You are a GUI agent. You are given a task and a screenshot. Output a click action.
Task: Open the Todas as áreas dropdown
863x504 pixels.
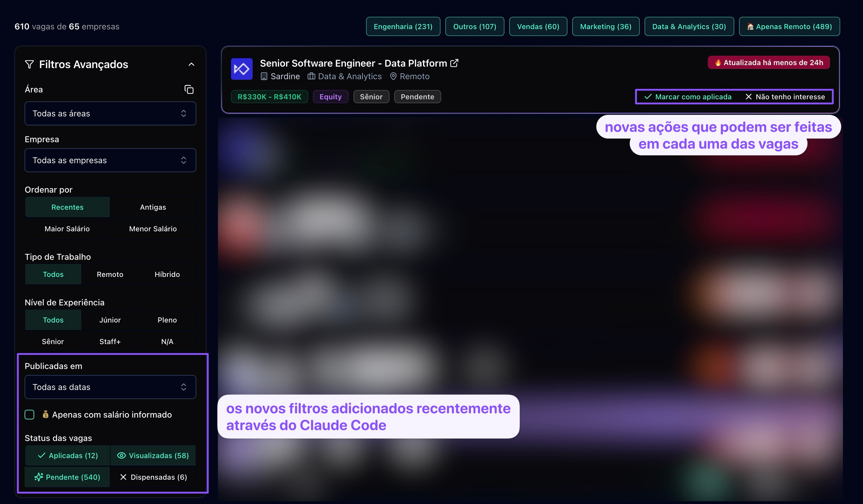click(110, 113)
